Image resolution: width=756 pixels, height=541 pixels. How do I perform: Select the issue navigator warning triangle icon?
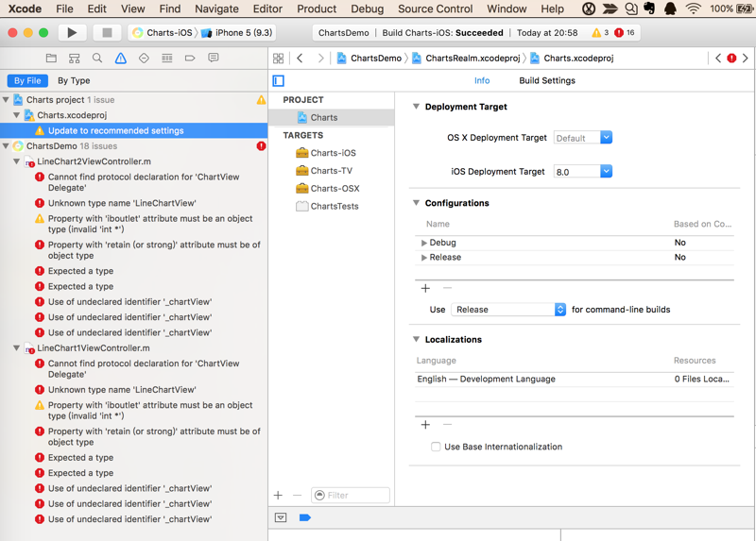pyautogui.click(x=121, y=59)
